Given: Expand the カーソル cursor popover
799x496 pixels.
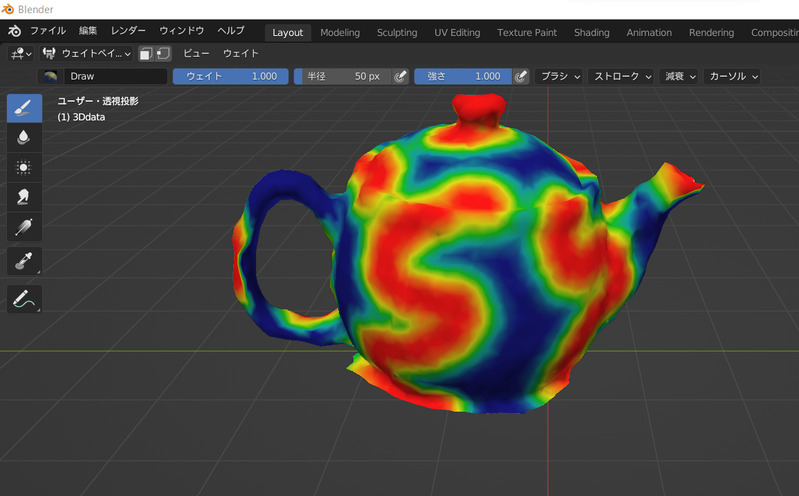Looking at the screenshot, I should [x=733, y=76].
